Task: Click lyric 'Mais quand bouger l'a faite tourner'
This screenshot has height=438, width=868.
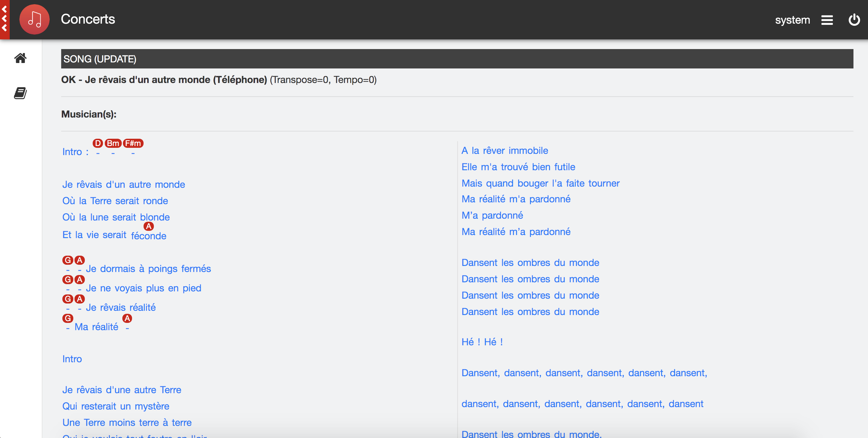Action: click(x=541, y=183)
